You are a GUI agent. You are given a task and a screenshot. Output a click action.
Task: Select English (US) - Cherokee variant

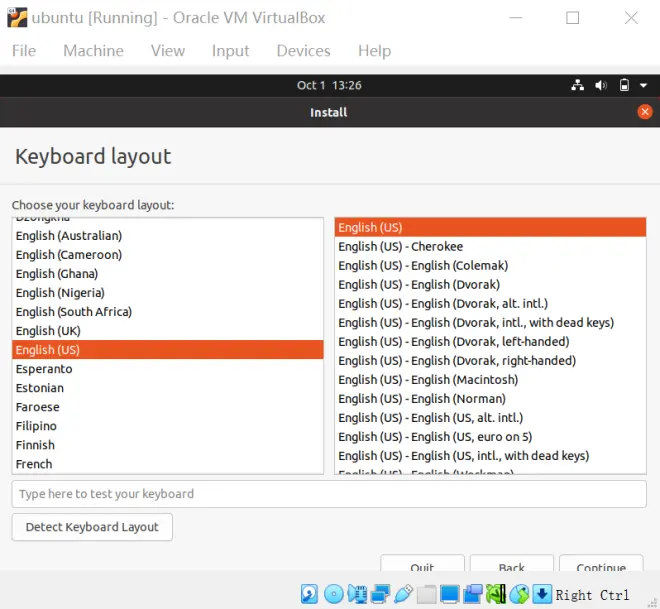click(490, 246)
